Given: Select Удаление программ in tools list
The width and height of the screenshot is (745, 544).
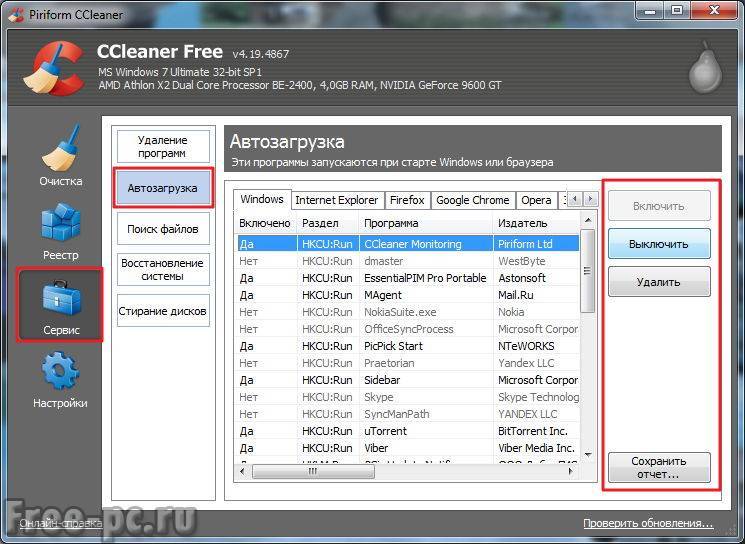Looking at the screenshot, I should click(162, 146).
